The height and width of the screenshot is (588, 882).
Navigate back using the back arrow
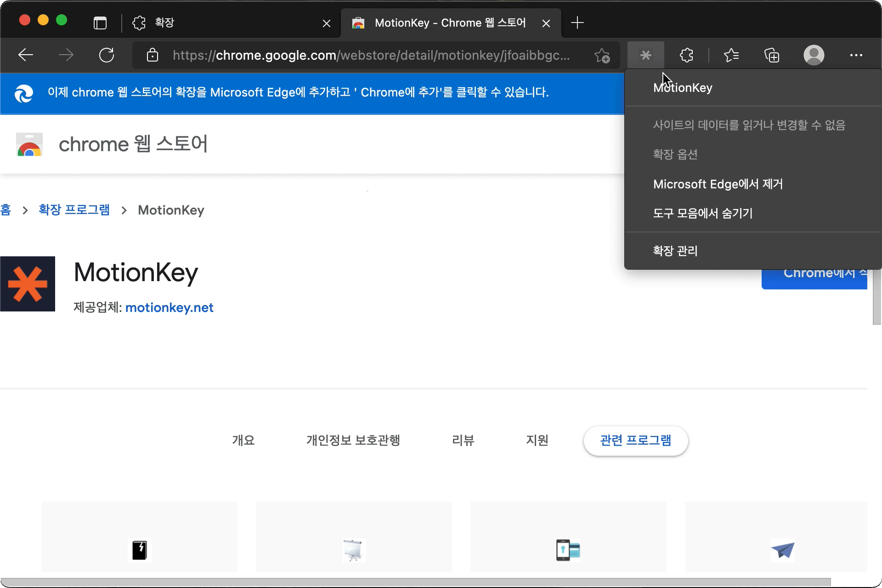tap(25, 55)
